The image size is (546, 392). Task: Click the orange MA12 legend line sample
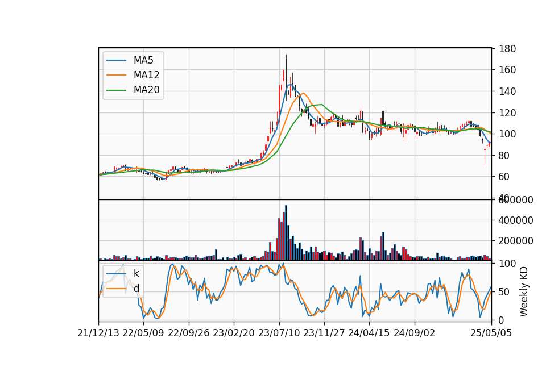click(116, 75)
